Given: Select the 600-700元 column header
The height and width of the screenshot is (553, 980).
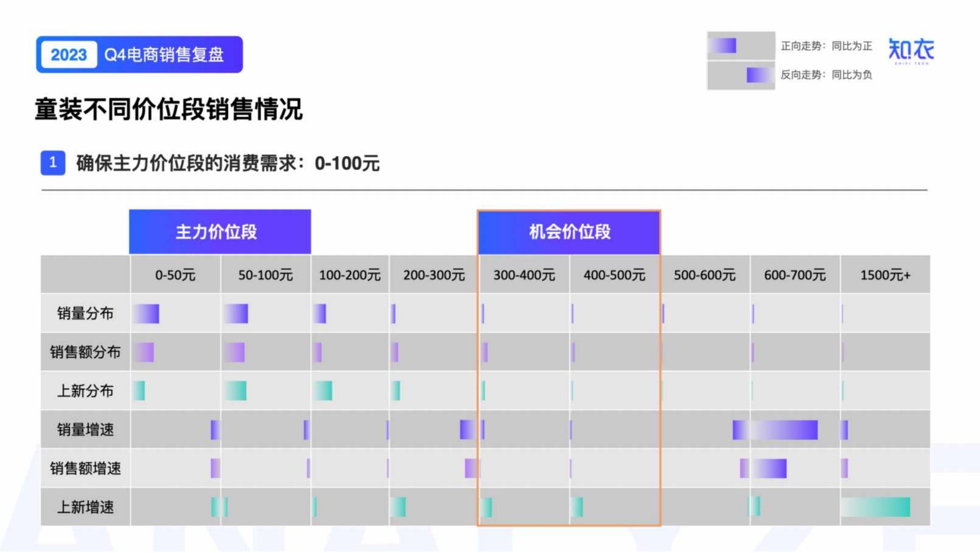Looking at the screenshot, I should [795, 275].
